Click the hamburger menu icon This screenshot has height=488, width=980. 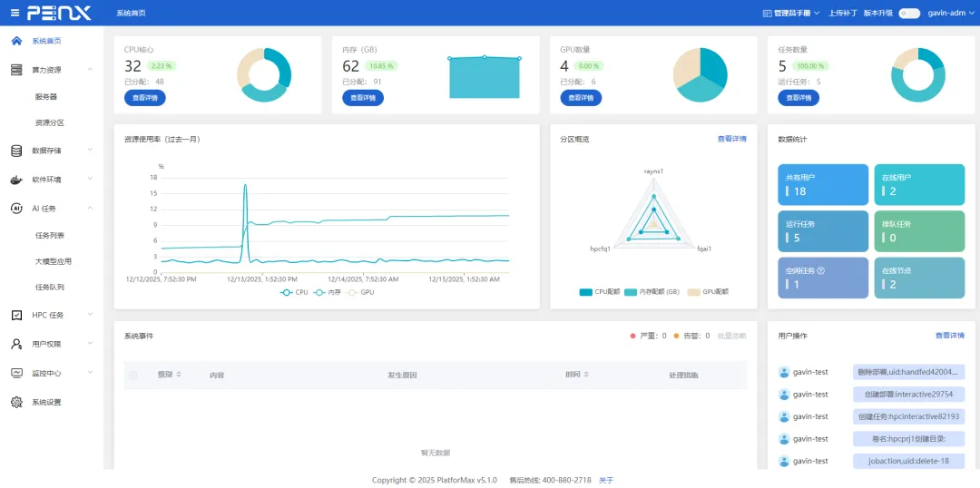(15, 13)
